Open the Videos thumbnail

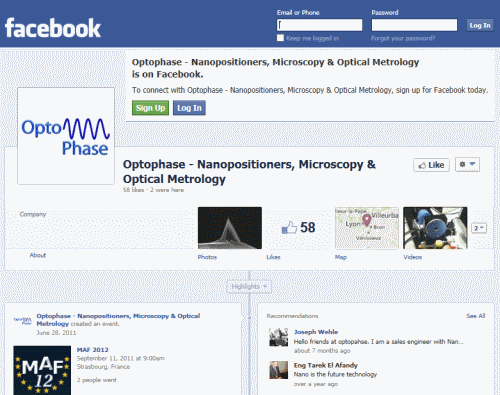pos(435,228)
